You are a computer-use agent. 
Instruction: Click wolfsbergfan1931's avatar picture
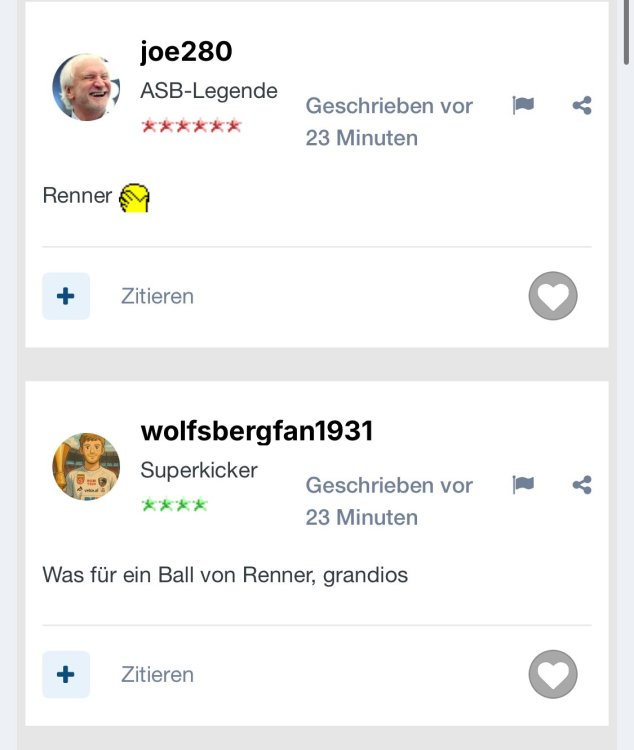(x=86, y=466)
